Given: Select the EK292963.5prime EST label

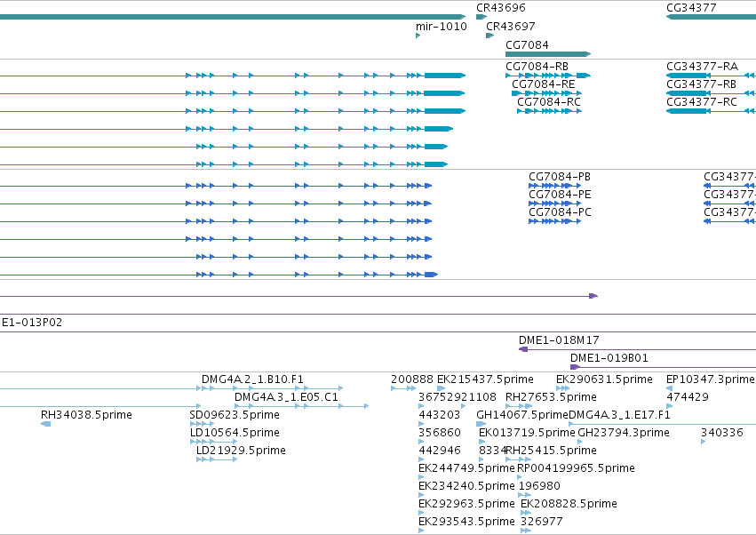Looking at the screenshot, I should [466, 505].
